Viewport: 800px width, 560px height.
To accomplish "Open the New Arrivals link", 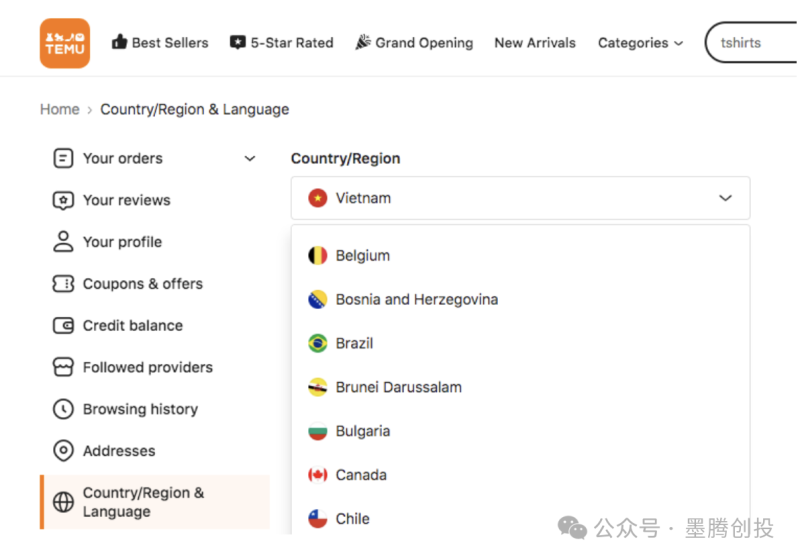I will pos(535,43).
